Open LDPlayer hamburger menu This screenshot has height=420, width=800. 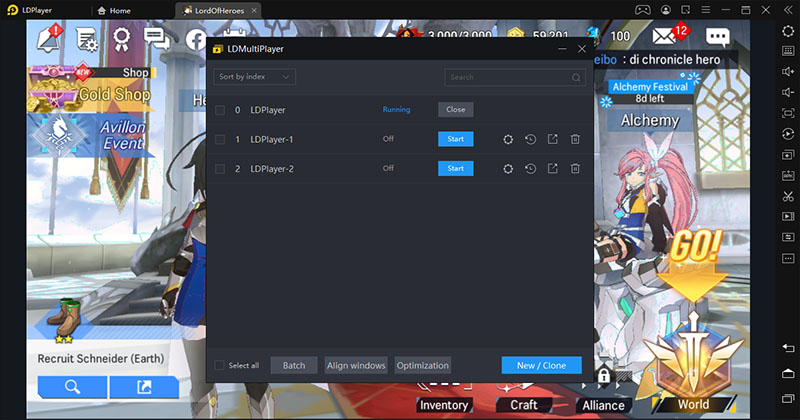click(x=706, y=10)
